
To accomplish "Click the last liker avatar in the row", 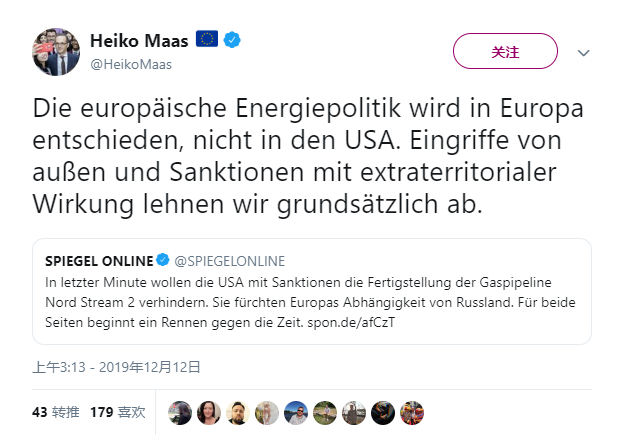I will (x=412, y=411).
